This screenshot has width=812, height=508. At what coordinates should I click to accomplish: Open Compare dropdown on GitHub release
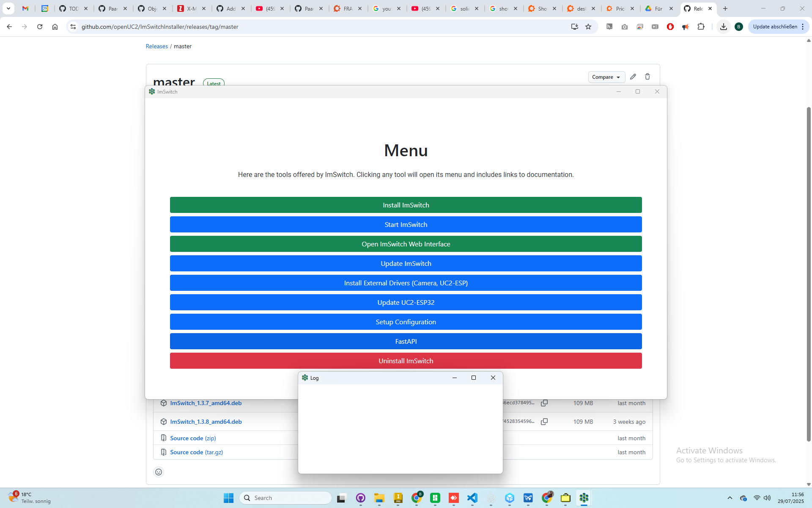[x=606, y=77]
